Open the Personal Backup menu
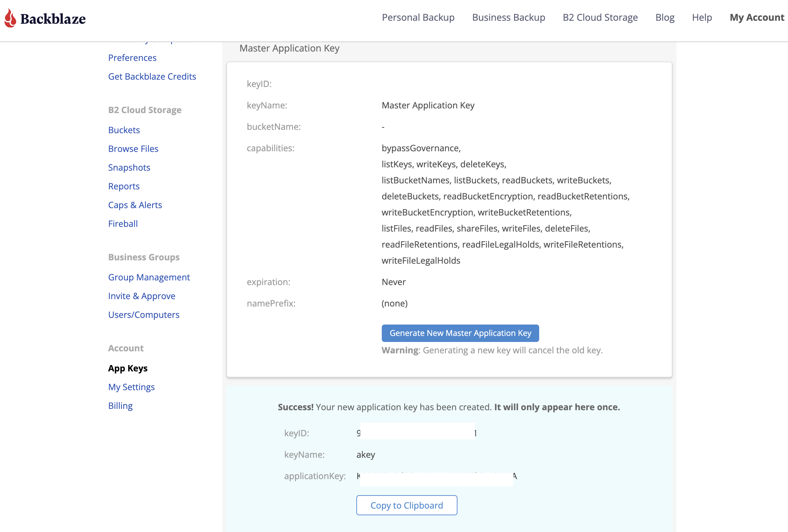The height and width of the screenshot is (532, 788). pyautogui.click(x=418, y=18)
